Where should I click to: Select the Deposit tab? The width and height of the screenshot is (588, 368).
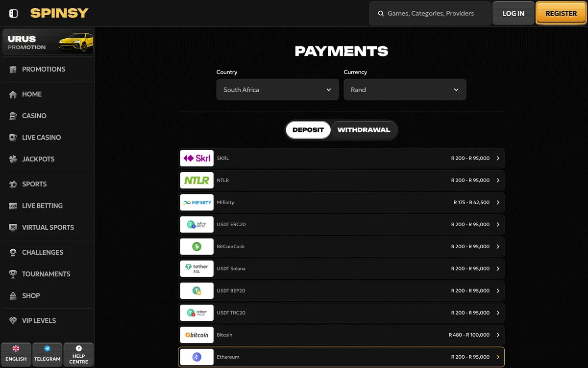pyautogui.click(x=308, y=130)
